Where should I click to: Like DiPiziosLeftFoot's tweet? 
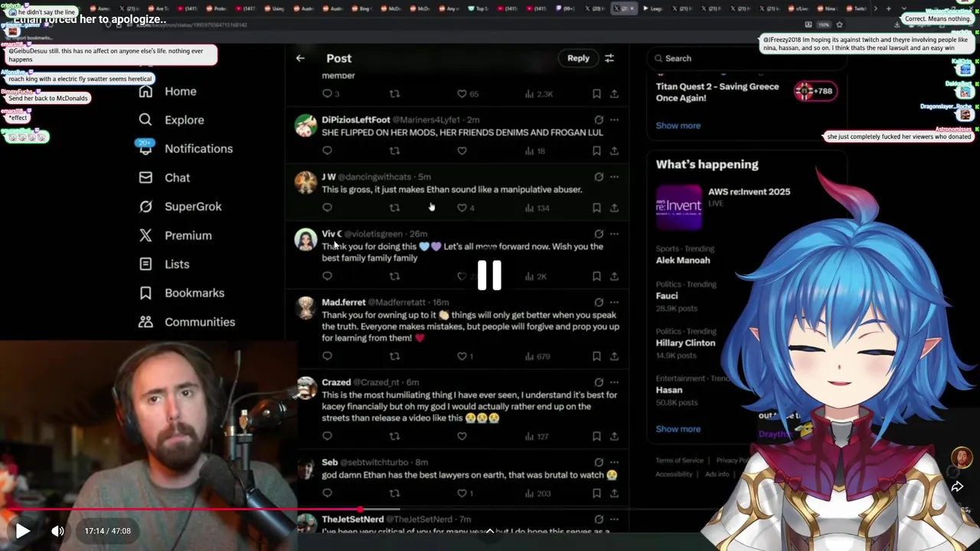462,151
